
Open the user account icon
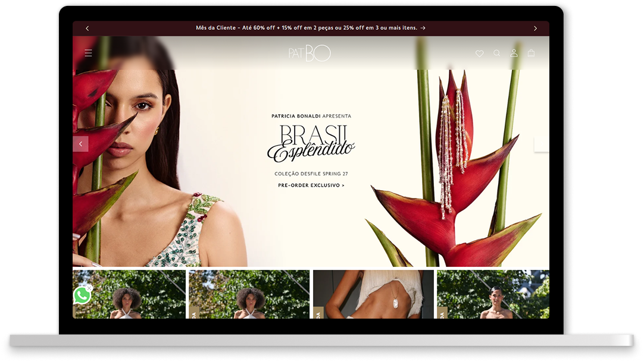(x=514, y=53)
